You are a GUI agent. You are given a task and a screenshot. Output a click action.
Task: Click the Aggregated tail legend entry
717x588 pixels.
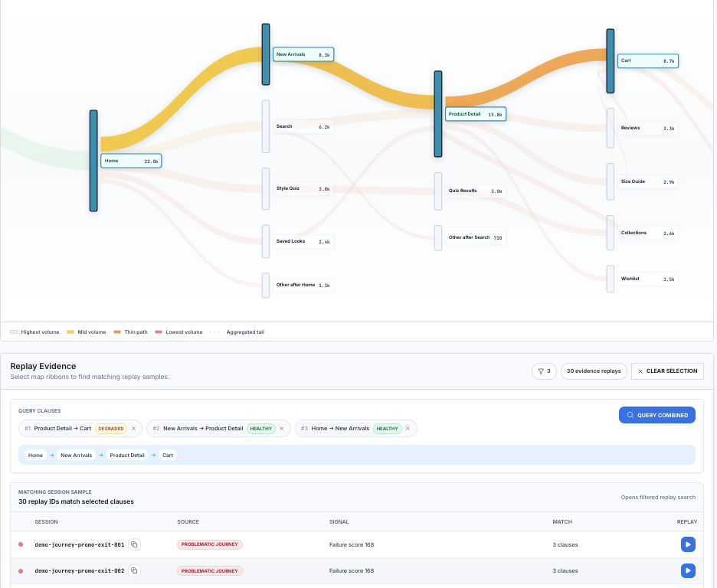pyautogui.click(x=237, y=332)
